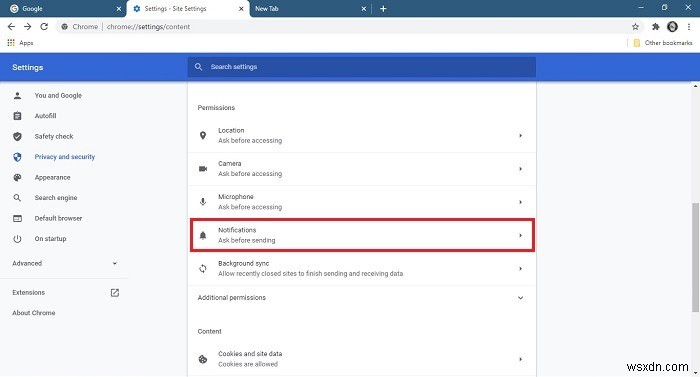Open Other bookmarks folder
The width and height of the screenshot is (700, 377).
(663, 43)
